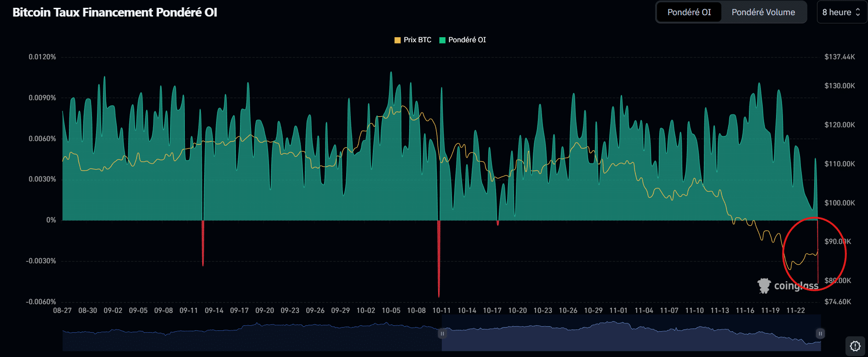868x357 pixels.
Task: Click the highlighted selected range in navigator
Action: click(x=630, y=338)
